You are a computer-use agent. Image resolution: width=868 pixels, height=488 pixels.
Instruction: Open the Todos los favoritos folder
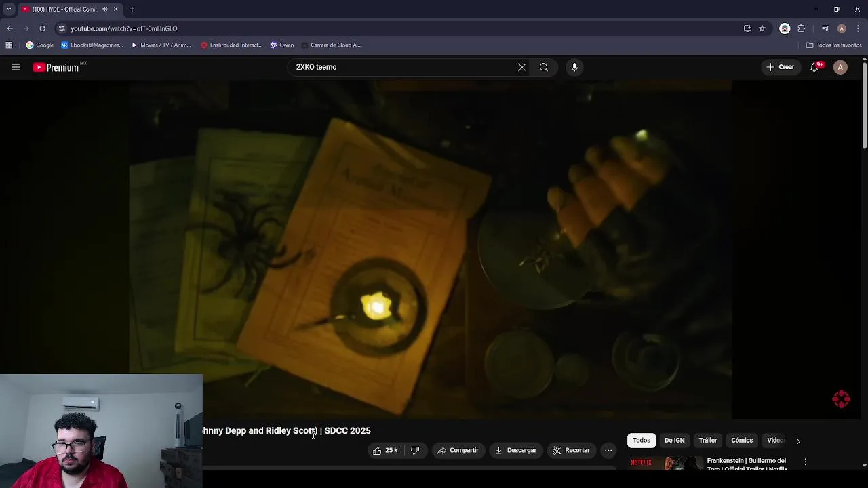[833, 45]
